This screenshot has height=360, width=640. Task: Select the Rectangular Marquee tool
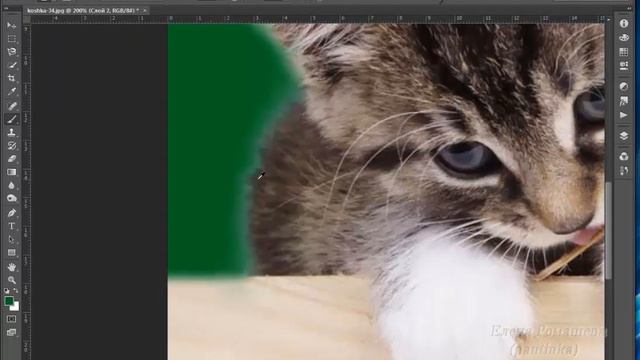point(11,39)
